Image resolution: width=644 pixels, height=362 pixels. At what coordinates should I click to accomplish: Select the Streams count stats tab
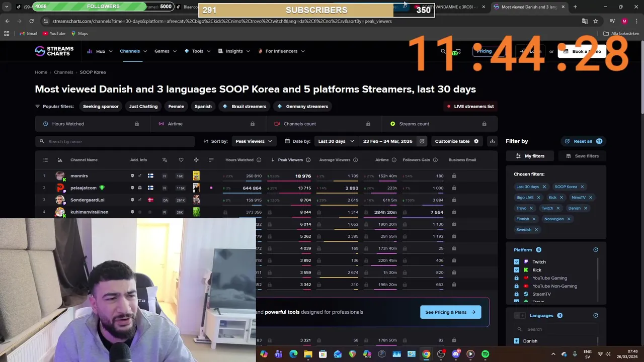pos(440,124)
